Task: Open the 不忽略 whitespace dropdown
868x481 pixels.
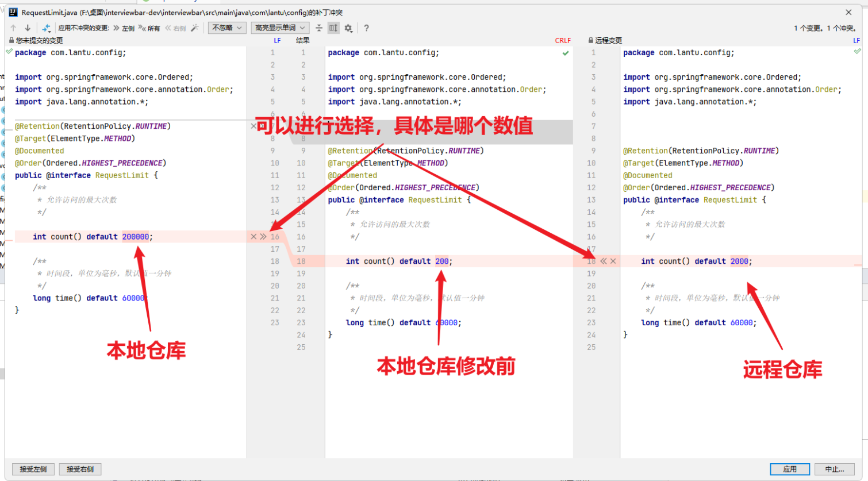Action: 227,28
